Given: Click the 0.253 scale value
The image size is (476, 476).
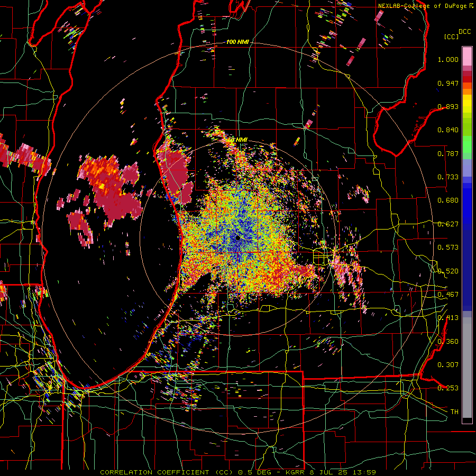Looking at the screenshot, I should 448,388.
